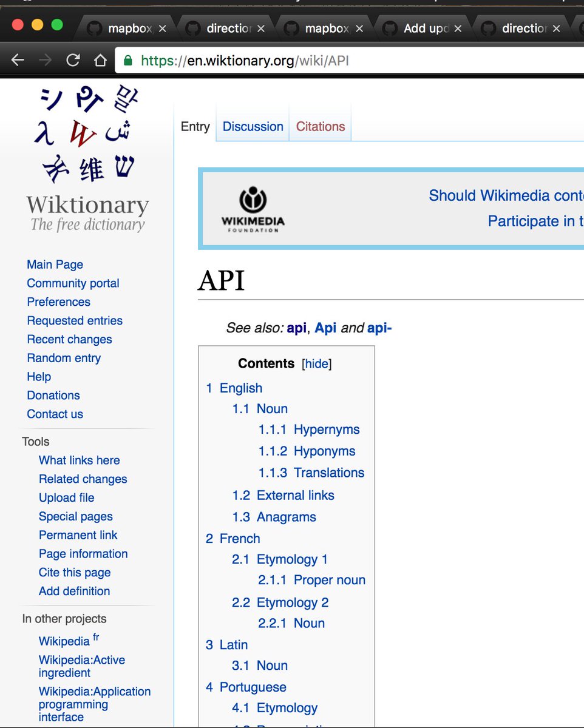The image size is (584, 728).
Task: Click the Wikimedia Foundation logo in banner
Action: tap(253, 209)
